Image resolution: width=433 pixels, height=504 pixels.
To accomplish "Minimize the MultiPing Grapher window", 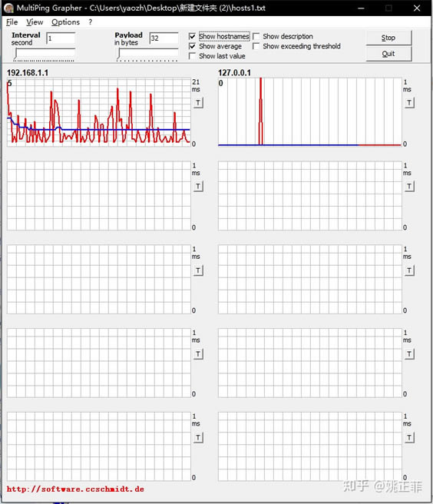I will (x=361, y=8).
